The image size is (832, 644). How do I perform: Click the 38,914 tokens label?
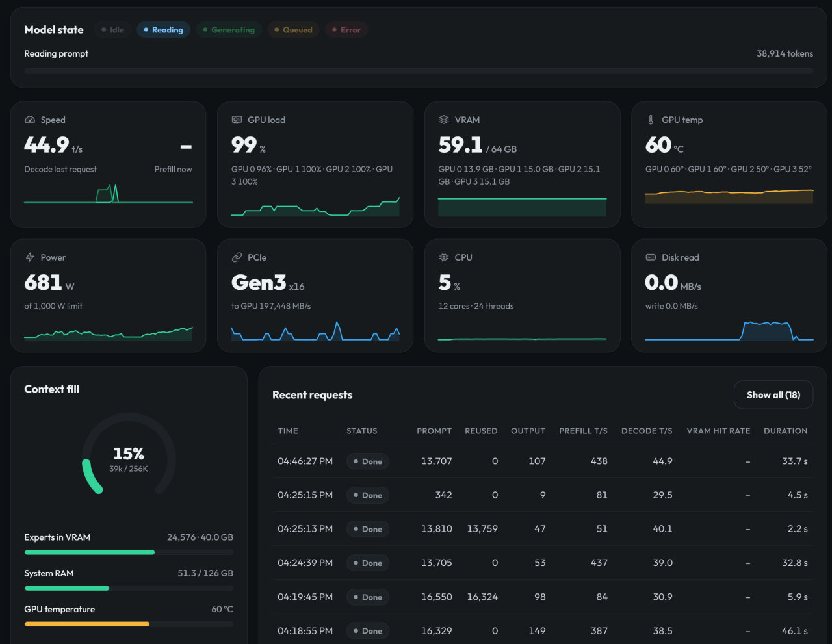pos(785,53)
